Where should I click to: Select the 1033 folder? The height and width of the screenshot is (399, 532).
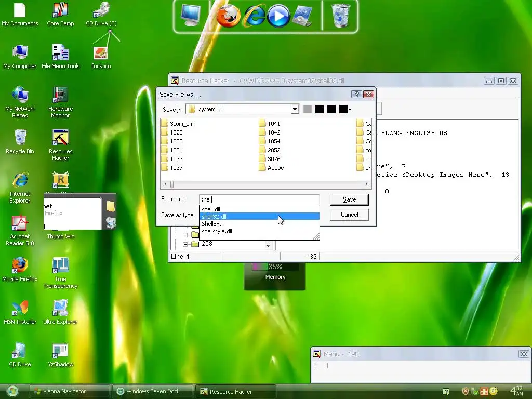(172, 159)
